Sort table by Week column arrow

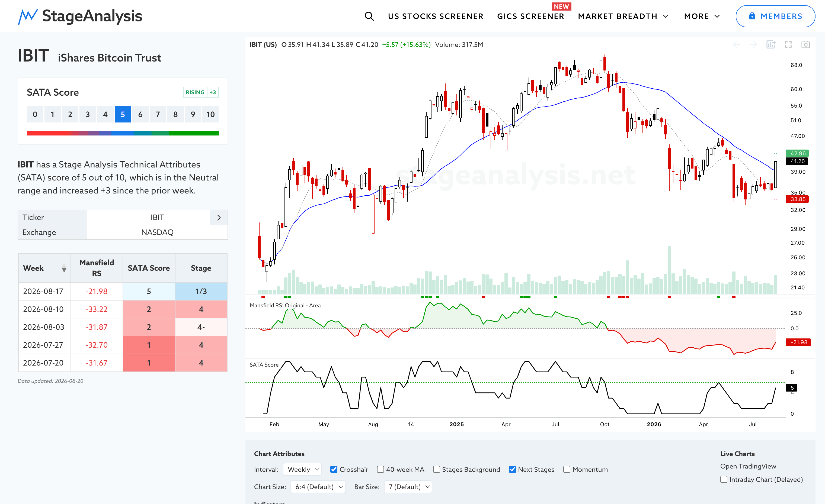(64, 268)
